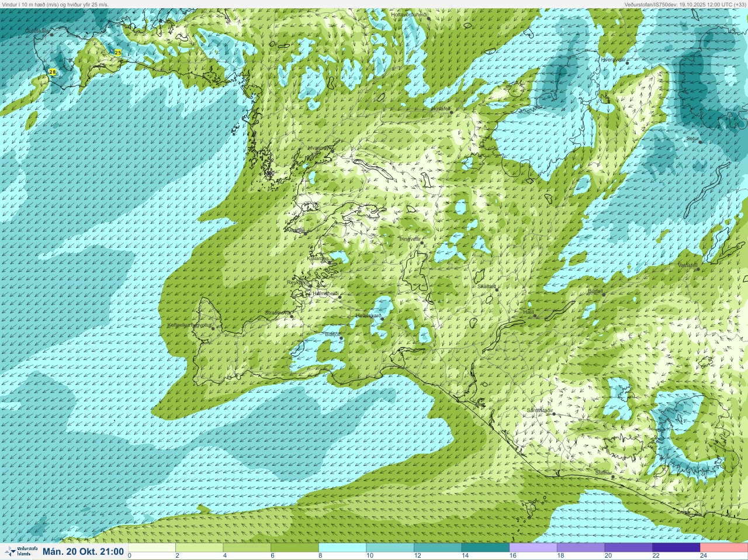Select the 10–12 m/s legend swatch
The image size is (748, 560).
(391, 548)
